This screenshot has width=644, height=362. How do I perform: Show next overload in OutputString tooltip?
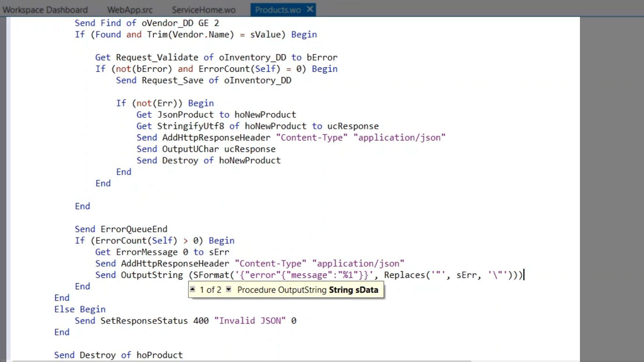point(228,289)
